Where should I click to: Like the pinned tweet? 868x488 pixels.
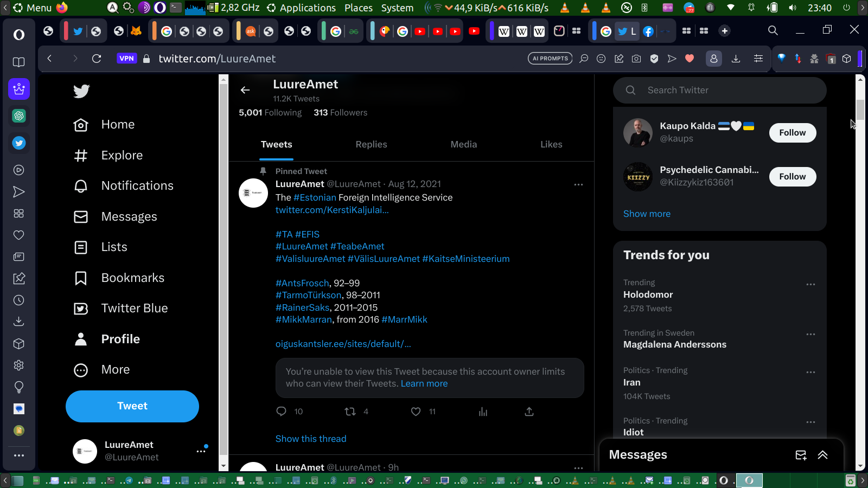[416, 412]
